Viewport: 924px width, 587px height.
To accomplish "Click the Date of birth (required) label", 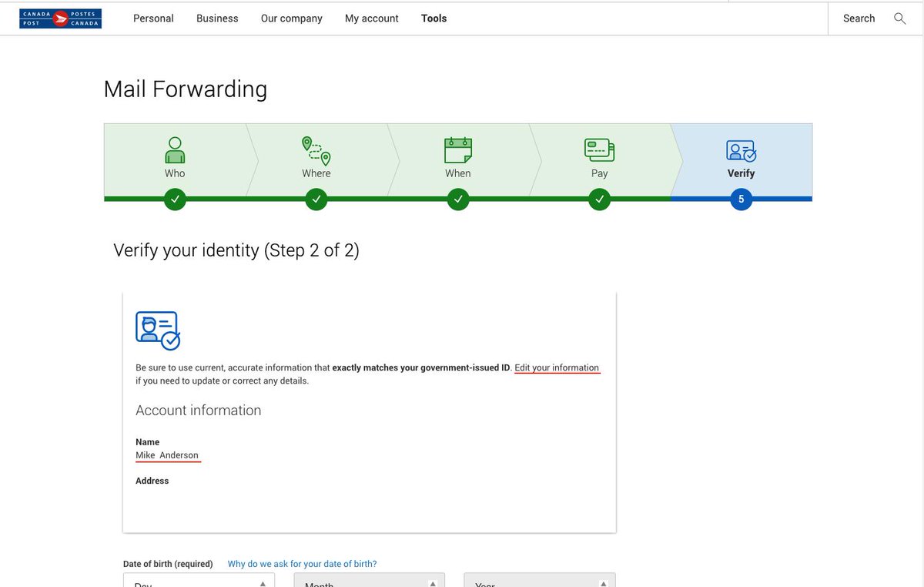I will [x=168, y=564].
